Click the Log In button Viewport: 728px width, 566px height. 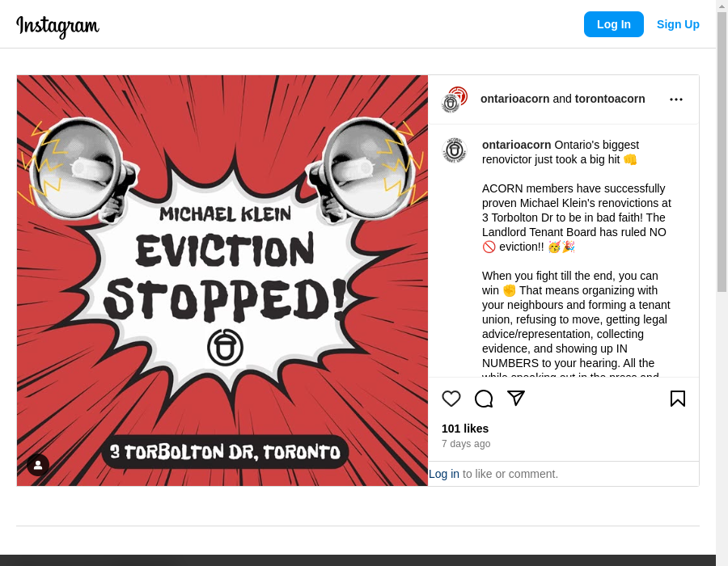pos(613,24)
